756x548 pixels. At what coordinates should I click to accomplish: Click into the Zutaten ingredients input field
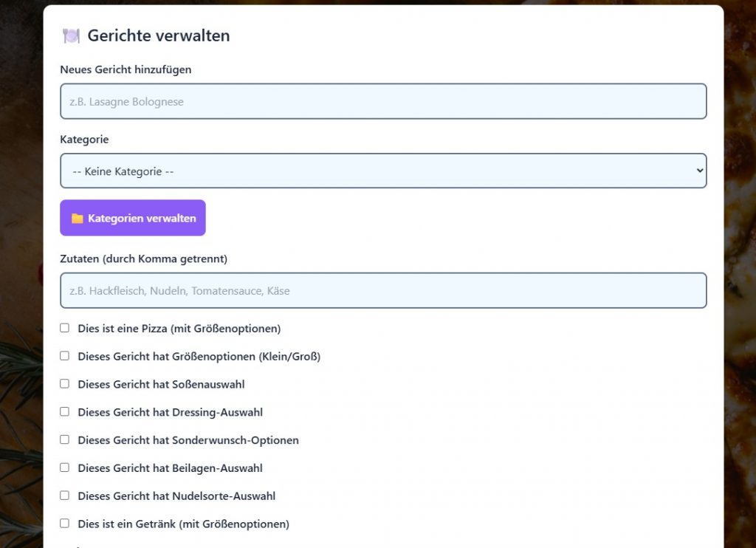(x=383, y=291)
